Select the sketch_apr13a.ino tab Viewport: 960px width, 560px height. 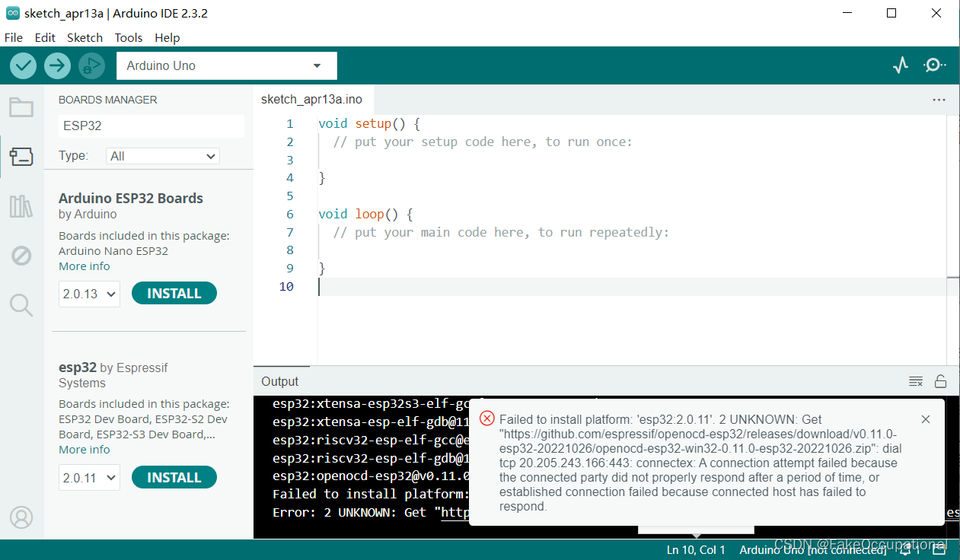pyautogui.click(x=312, y=100)
